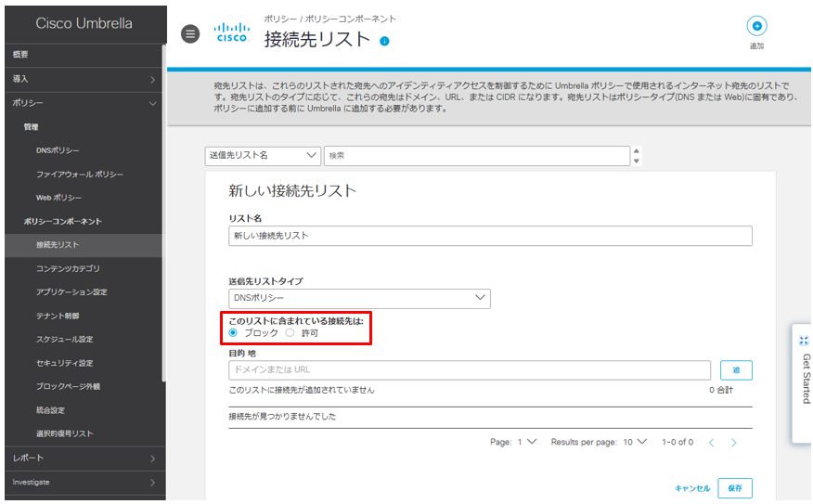Click the hamburger menu icon
This screenshot has height=504, width=813.
pyautogui.click(x=190, y=34)
